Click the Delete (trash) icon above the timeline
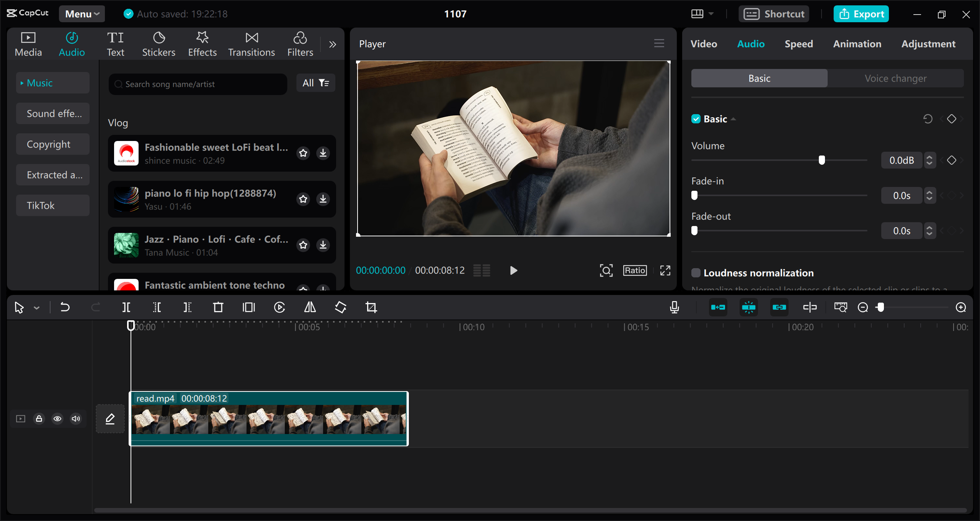The width and height of the screenshot is (980, 521). (218, 307)
